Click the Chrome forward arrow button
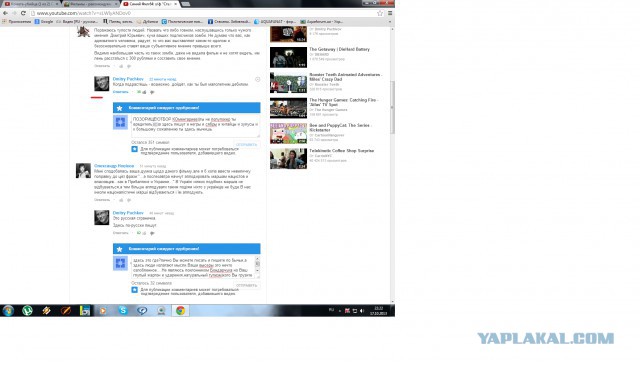Screen dimensions: 640x368 click(x=14, y=13)
